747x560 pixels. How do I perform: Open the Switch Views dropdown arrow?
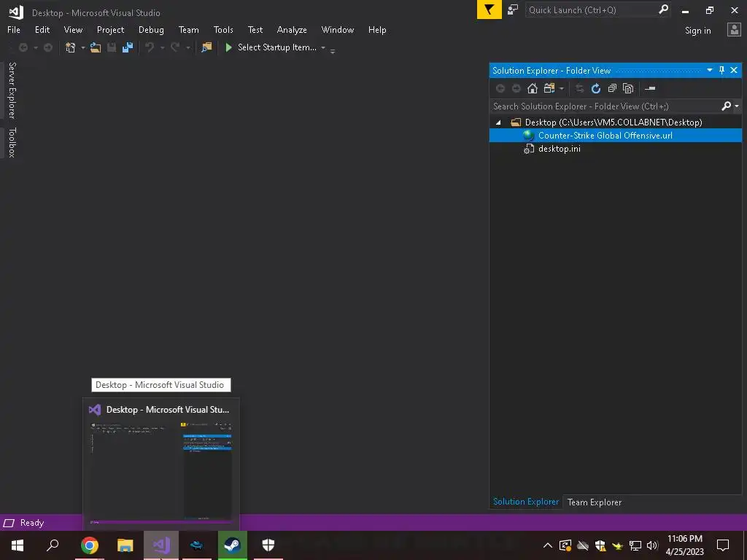tap(562, 89)
